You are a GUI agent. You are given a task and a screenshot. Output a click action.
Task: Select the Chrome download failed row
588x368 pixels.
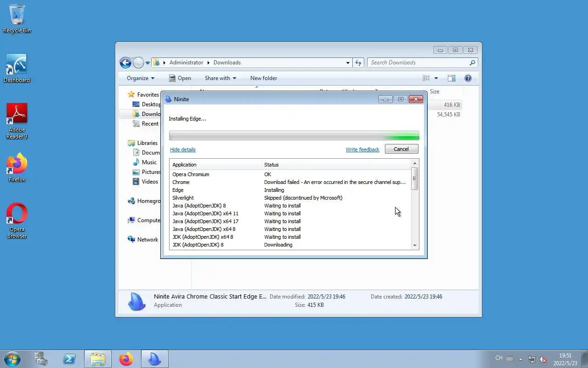290,182
